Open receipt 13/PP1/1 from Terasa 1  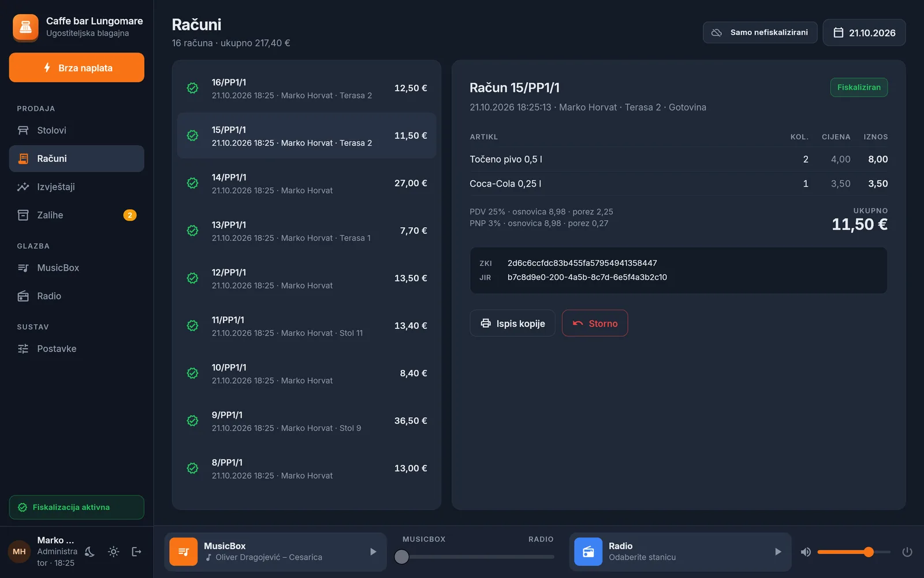307,231
